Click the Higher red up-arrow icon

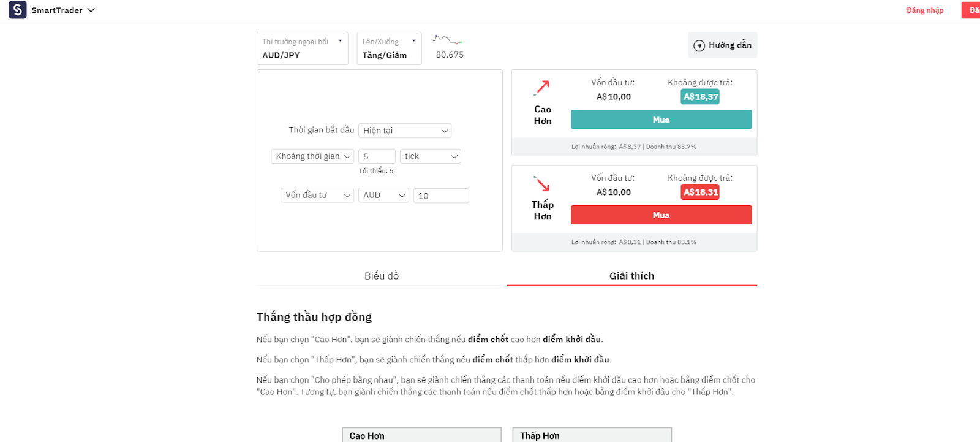point(542,88)
